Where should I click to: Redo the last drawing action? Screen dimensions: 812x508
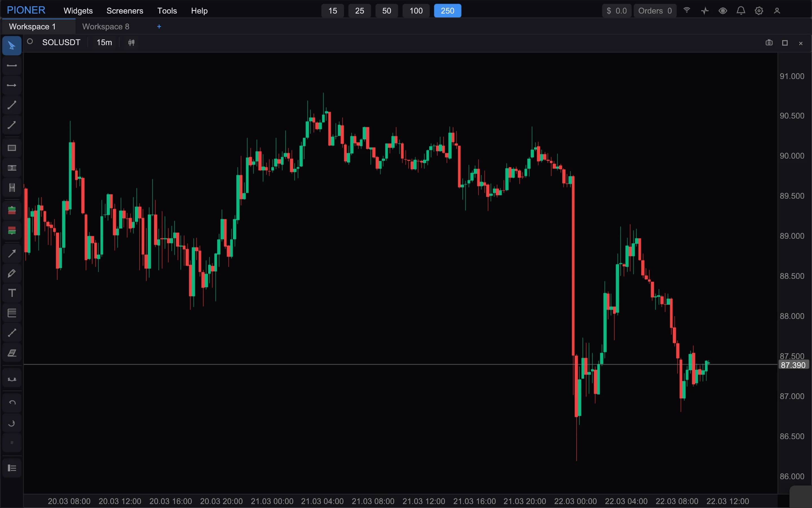coord(12,423)
